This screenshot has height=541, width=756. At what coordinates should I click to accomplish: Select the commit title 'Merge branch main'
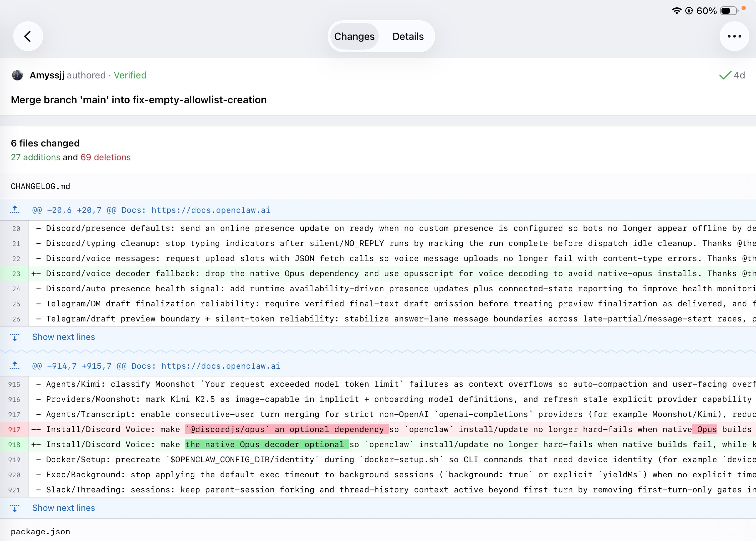click(x=139, y=100)
